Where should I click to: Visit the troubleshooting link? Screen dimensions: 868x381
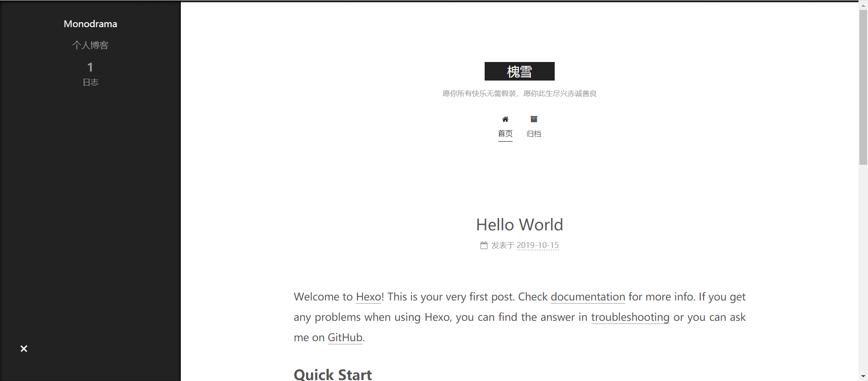(x=630, y=317)
